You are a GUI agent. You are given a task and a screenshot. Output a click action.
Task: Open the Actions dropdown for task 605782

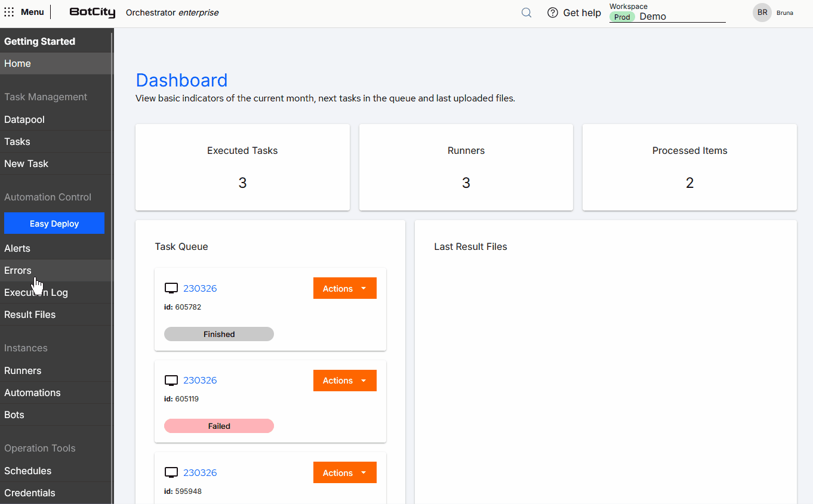(344, 288)
